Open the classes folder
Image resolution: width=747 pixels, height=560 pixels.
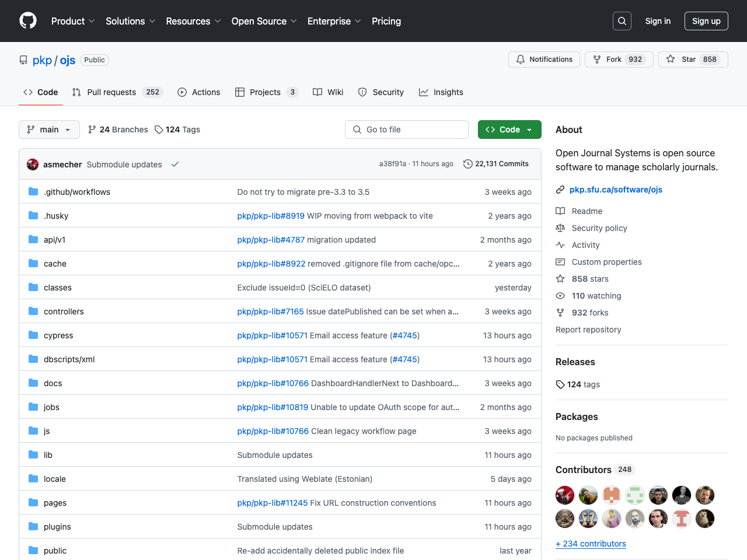click(58, 288)
